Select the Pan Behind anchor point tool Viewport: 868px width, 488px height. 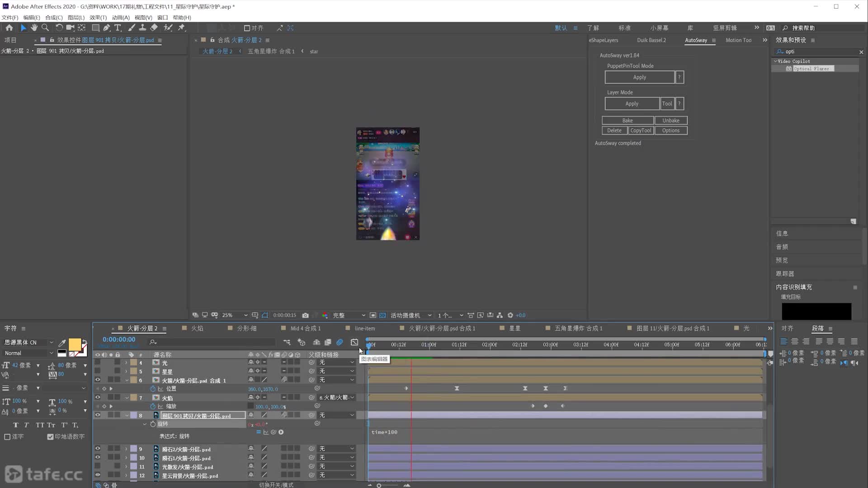[81, 28]
